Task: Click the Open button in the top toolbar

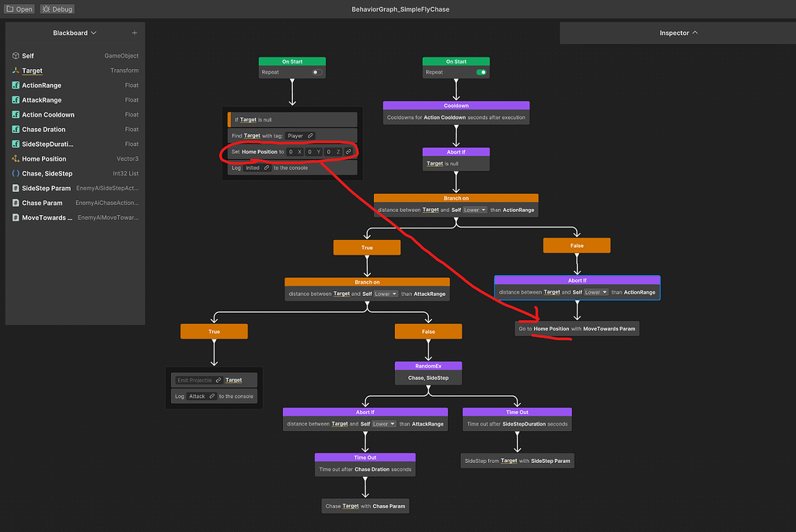Action: tap(17, 9)
